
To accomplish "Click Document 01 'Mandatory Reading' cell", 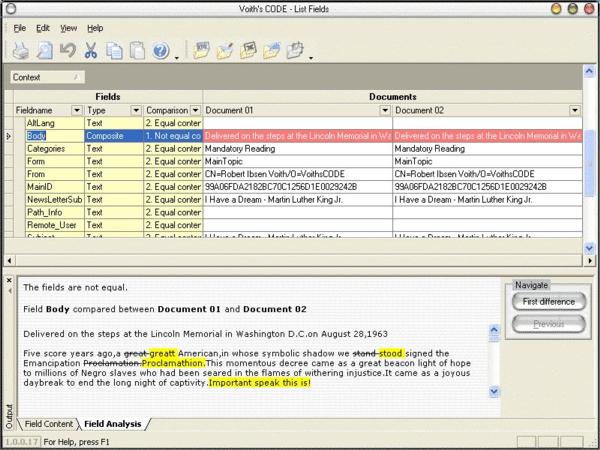I will click(x=297, y=148).
